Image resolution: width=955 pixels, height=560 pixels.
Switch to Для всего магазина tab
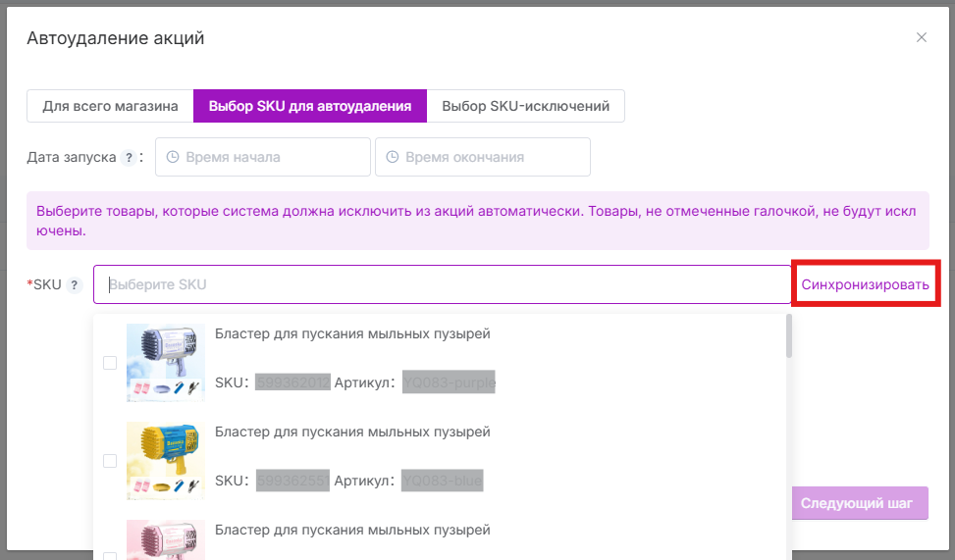coord(110,106)
